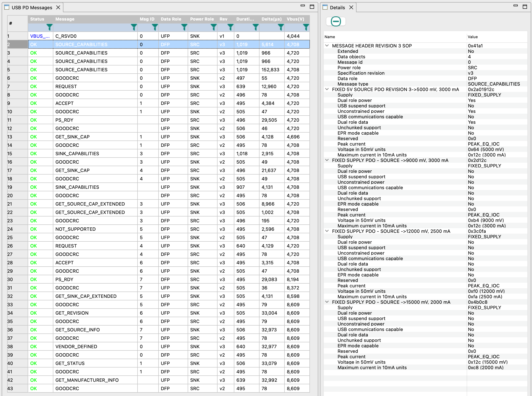Click the Message column filter funnel
Viewport: 532px width, 396px height.
point(134,27)
